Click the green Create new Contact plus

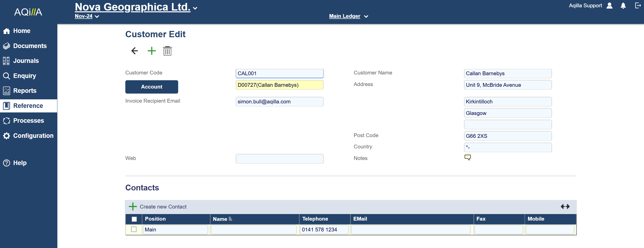[x=133, y=206]
